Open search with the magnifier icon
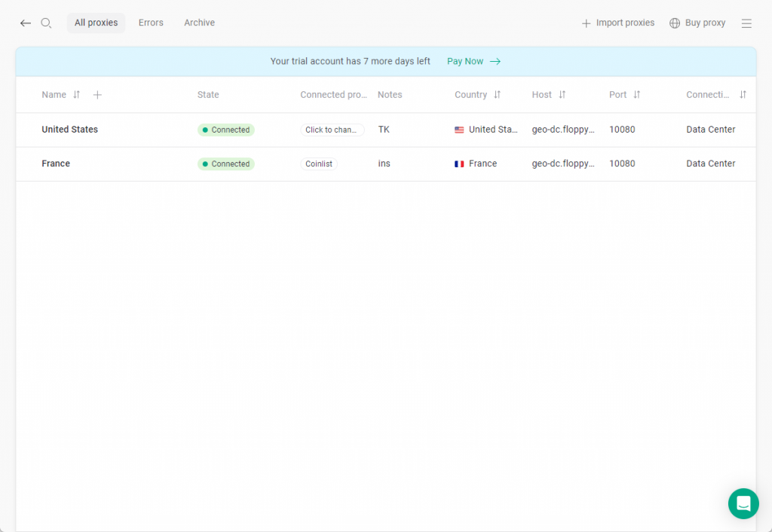Image resolution: width=772 pixels, height=532 pixels. (46, 23)
